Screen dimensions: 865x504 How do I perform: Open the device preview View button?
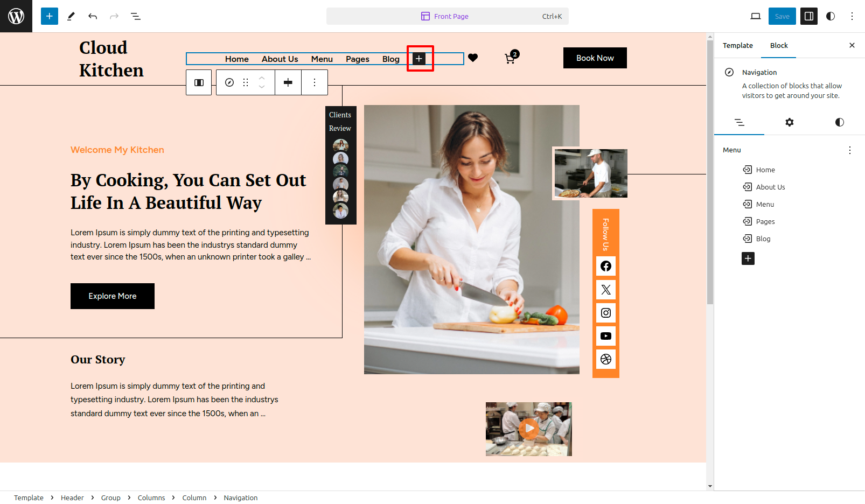tap(756, 16)
